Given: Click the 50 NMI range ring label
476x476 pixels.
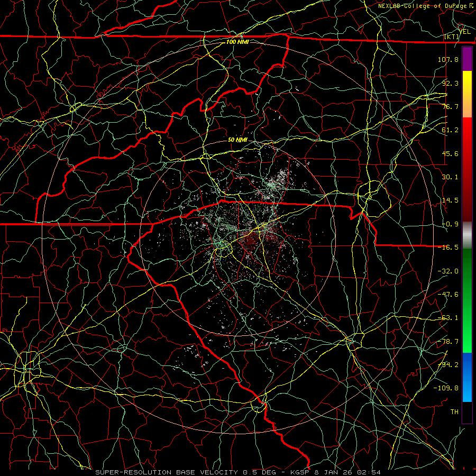Looking at the screenshot, I should point(237,140).
